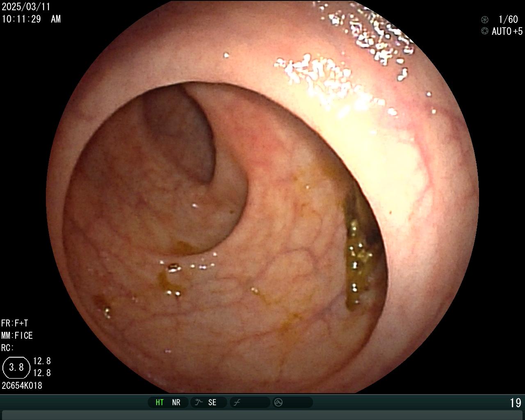Click the lower 12.8 value

click(42, 373)
